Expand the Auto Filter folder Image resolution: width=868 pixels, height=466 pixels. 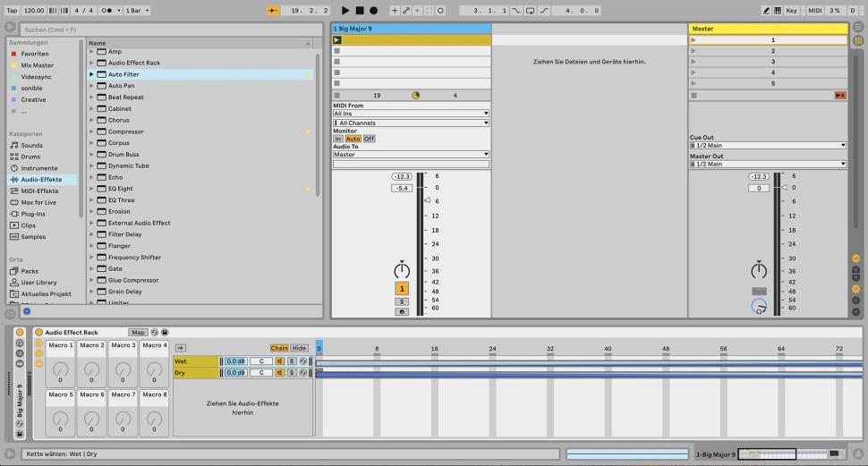[92, 74]
